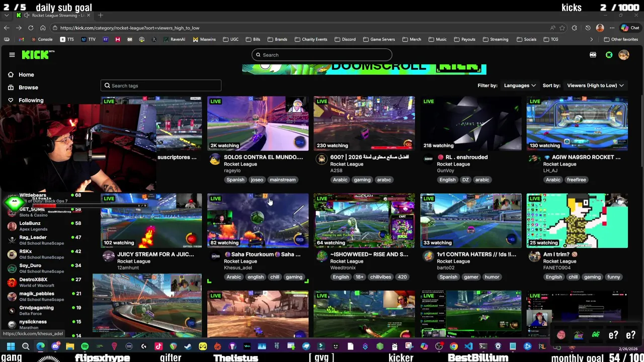Select the freefiree tag

click(x=576, y=179)
